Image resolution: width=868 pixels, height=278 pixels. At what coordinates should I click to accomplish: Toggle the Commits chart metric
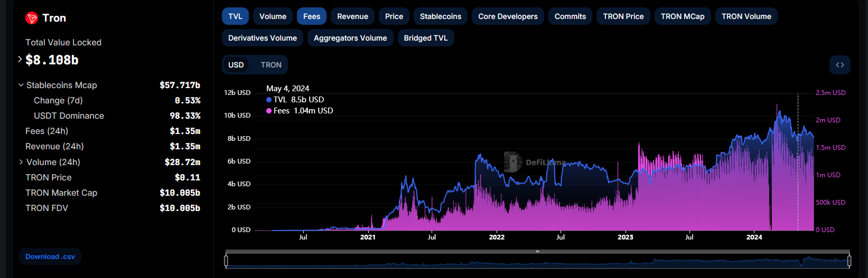coord(570,16)
